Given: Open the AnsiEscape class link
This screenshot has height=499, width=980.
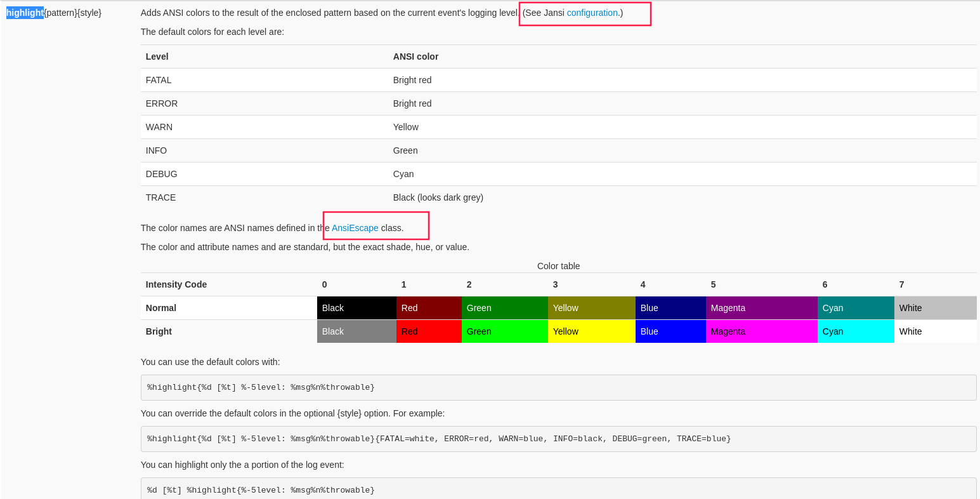Looking at the screenshot, I should tap(355, 228).
